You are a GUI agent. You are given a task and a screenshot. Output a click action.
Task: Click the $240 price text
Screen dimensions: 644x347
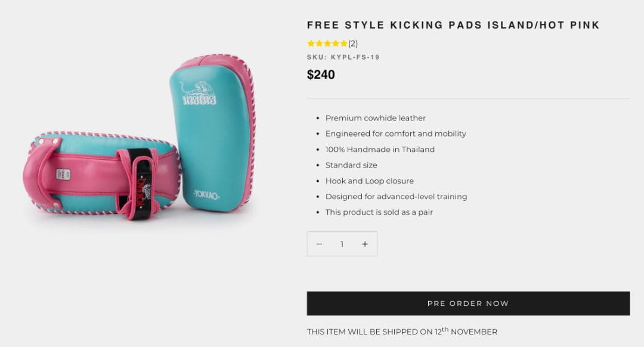(321, 75)
